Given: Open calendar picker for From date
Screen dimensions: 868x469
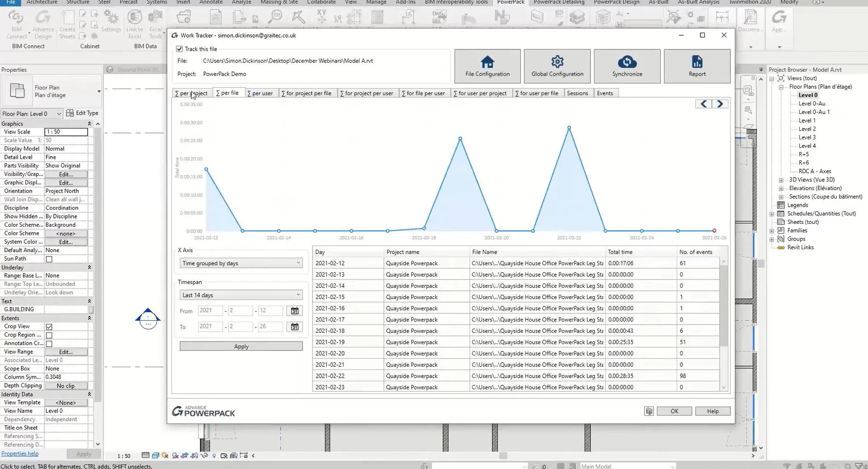Looking at the screenshot, I should [295, 311].
